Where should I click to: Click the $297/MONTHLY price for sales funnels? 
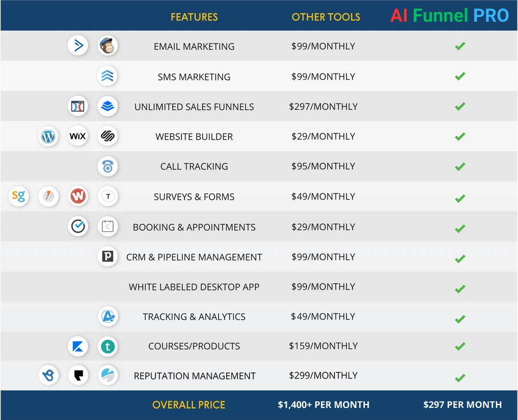323,106
